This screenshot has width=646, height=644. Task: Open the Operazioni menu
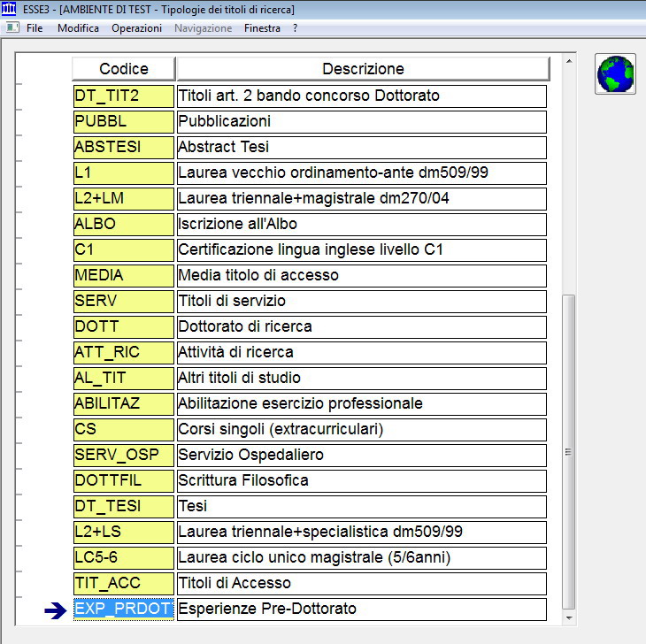tap(136, 28)
